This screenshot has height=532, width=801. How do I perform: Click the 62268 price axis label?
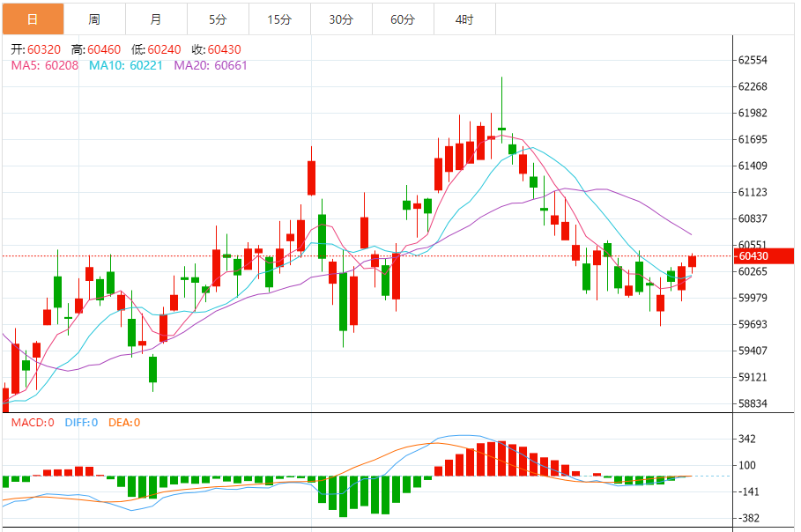pos(753,87)
